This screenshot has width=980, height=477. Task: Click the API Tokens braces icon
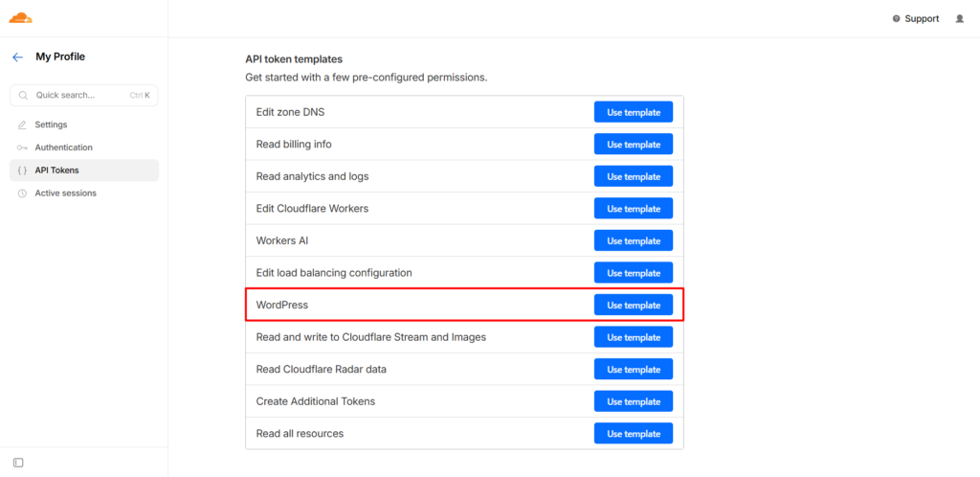[x=23, y=170]
